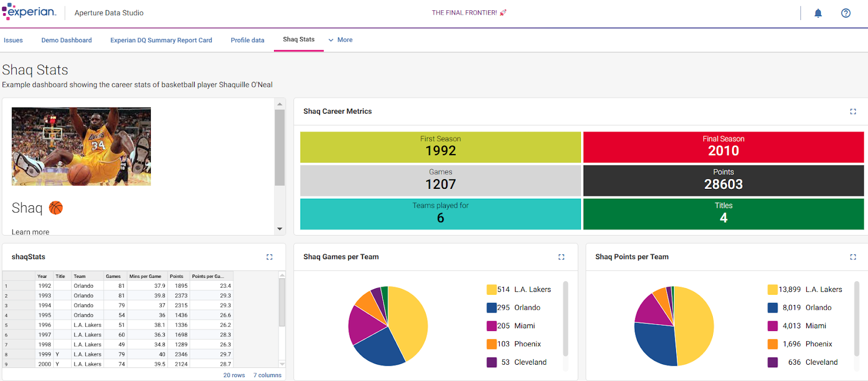Open the help question mark icon
Viewport: 868px width, 381px height.
pyautogui.click(x=846, y=13)
